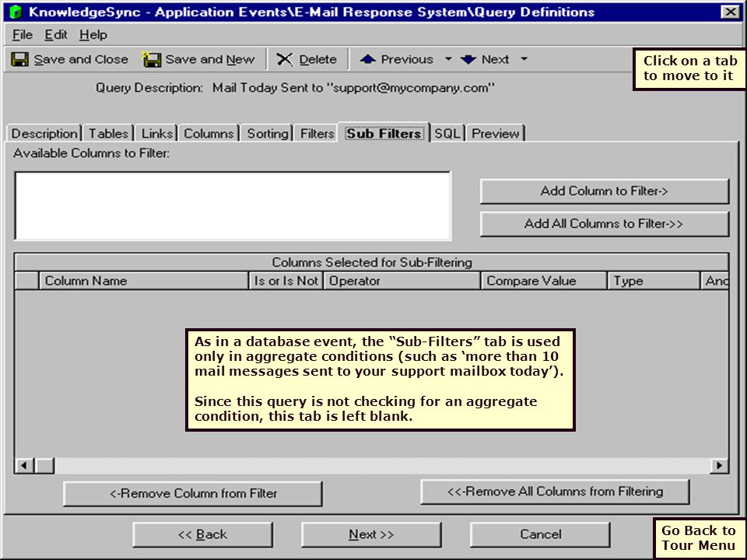Click Remove Column from Filter button
Image resolution: width=747 pixels, height=560 pixels.
point(193,493)
